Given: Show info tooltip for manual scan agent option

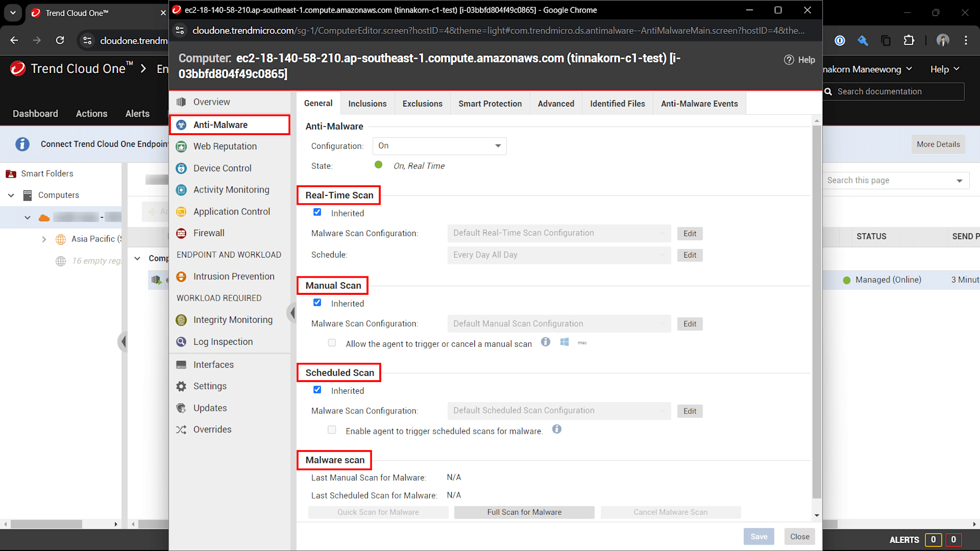Looking at the screenshot, I should point(545,342).
